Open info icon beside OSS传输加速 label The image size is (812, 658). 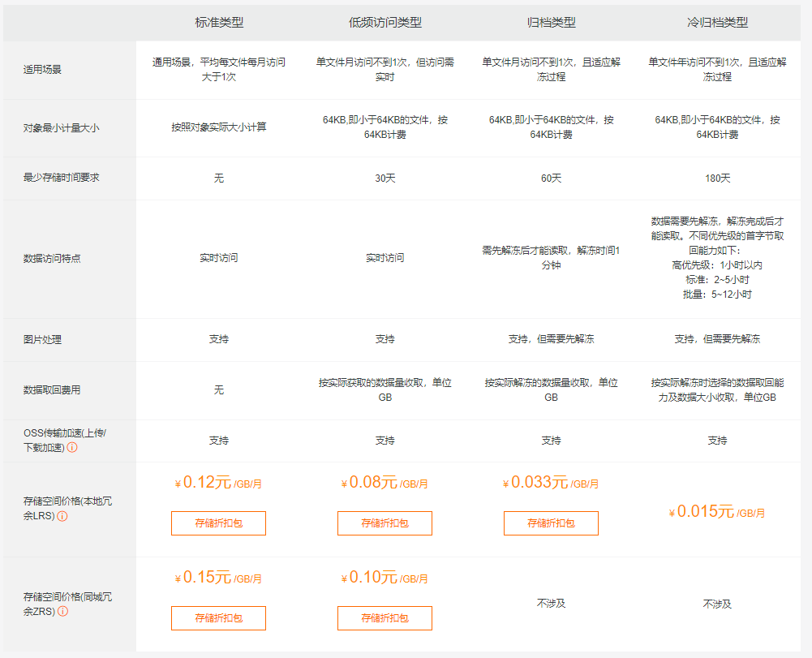tap(72, 448)
